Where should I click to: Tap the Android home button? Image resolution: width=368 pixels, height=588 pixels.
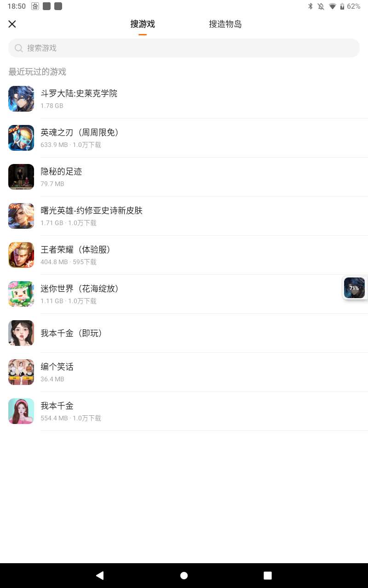(184, 576)
